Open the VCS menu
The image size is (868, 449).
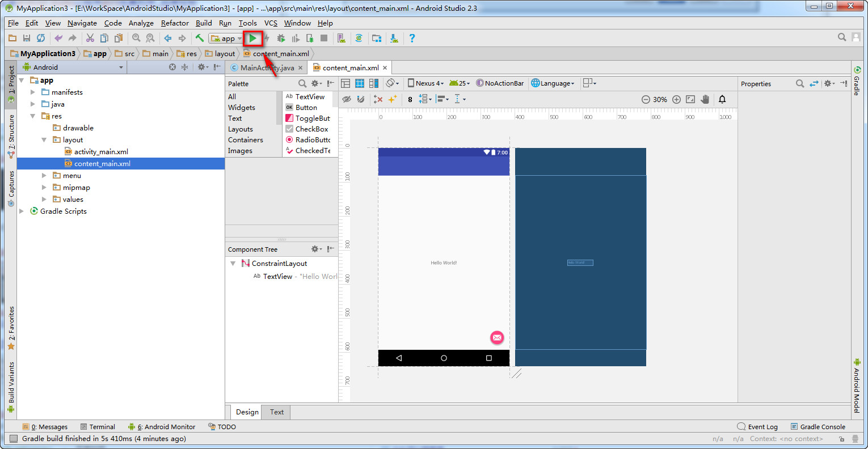tap(271, 23)
